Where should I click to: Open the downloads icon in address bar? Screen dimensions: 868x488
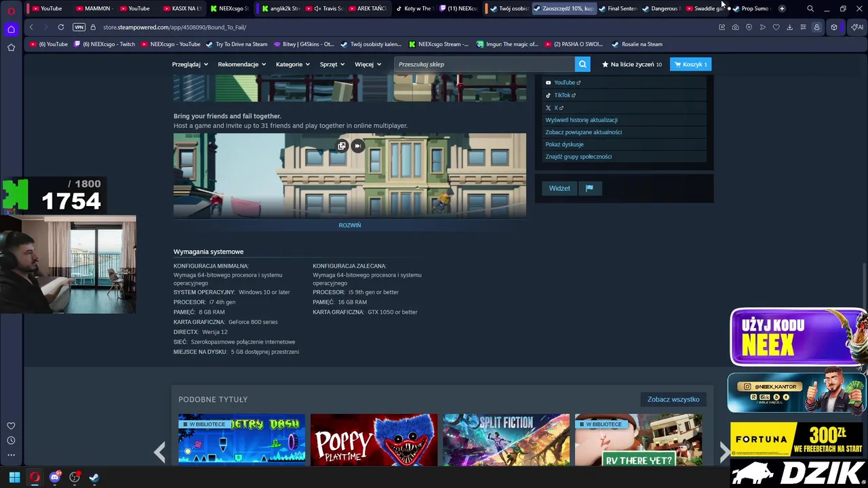click(x=789, y=27)
